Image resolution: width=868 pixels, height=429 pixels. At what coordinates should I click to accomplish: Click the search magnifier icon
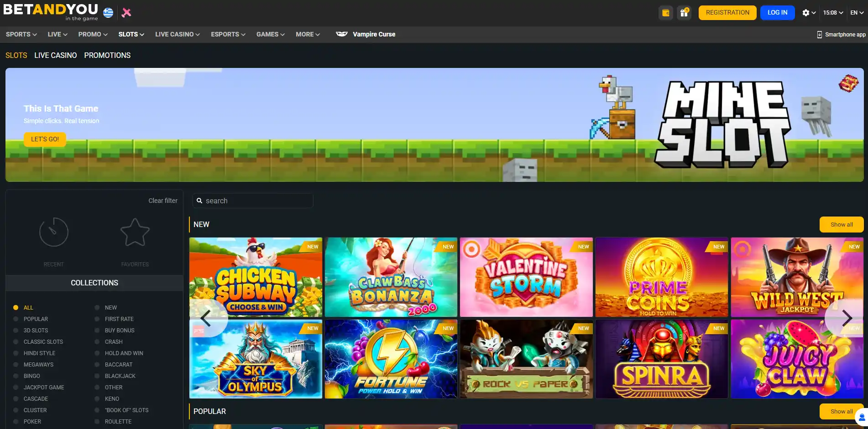pos(199,201)
